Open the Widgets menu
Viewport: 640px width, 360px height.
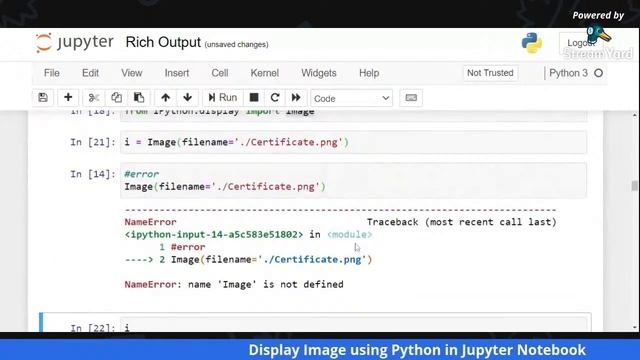319,73
